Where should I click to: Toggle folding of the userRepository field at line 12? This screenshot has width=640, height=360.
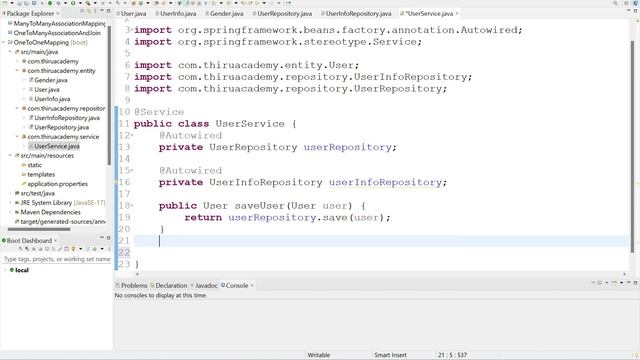132,136
